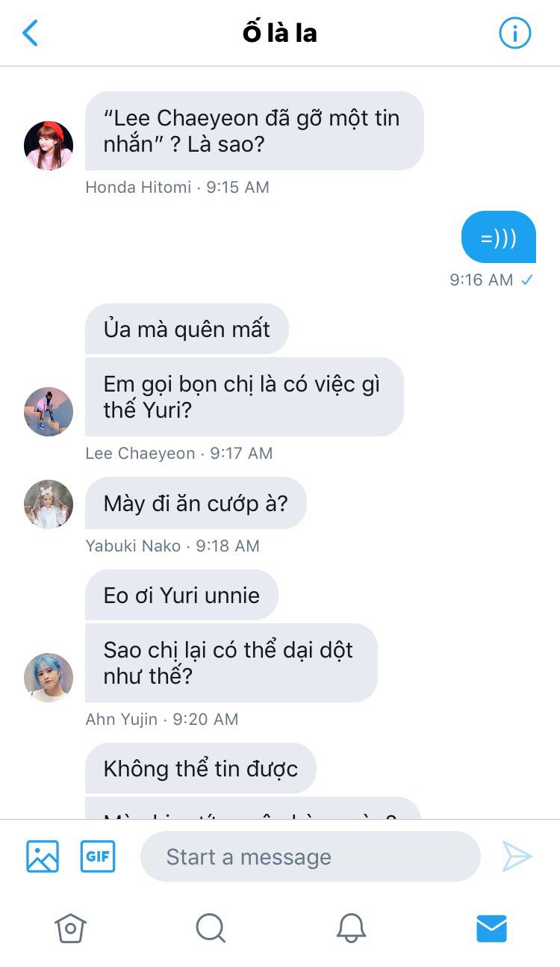560x967 pixels.
Task: Focus the Start a message field
Action: pos(310,856)
